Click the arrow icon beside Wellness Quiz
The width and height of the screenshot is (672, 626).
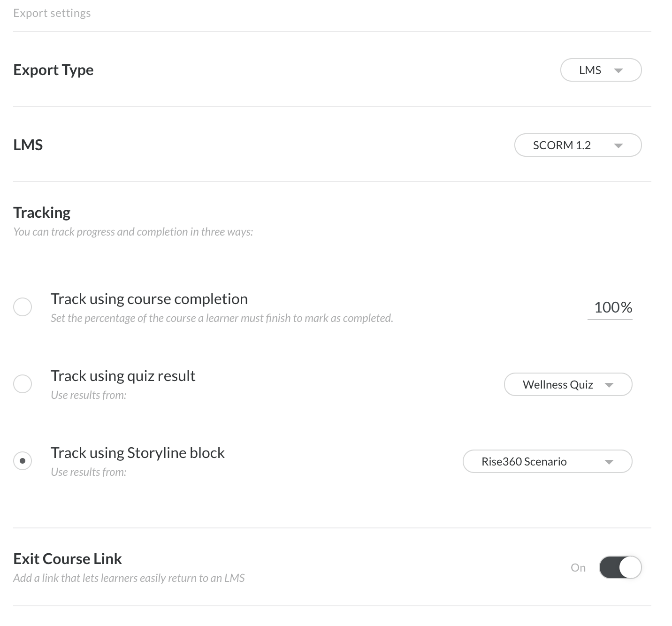pos(609,385)
